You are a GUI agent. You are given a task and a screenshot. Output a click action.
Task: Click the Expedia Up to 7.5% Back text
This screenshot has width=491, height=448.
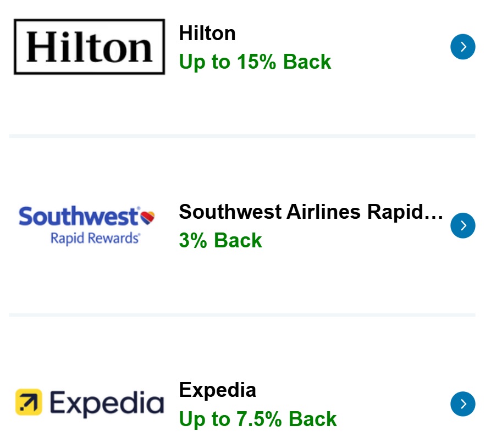point(257,419)
